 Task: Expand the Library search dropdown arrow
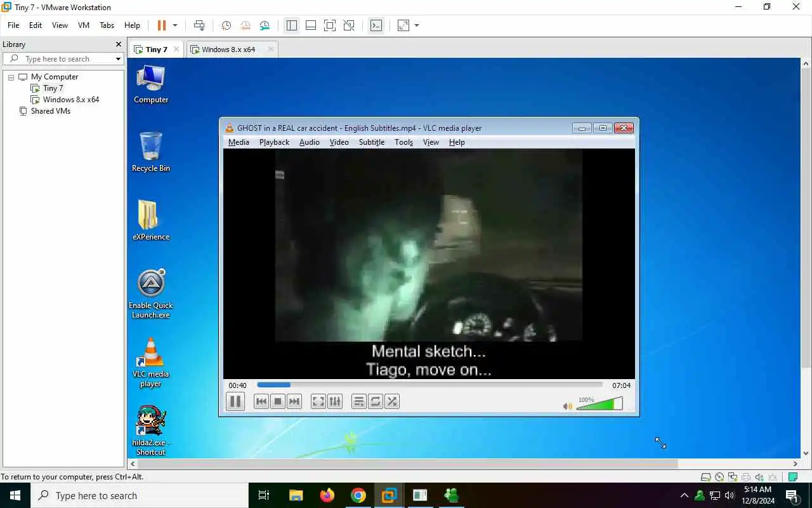pyautogui.click(x=118, y=59)
